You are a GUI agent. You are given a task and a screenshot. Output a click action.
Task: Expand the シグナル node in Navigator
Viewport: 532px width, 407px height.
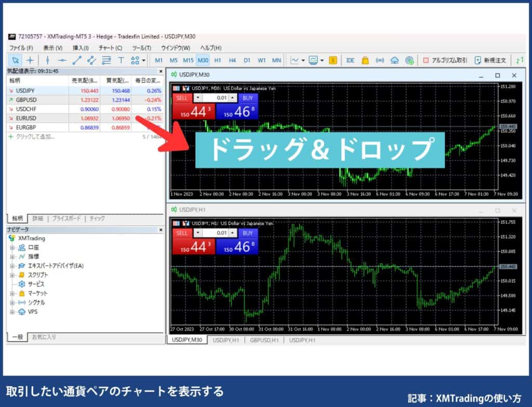12,303
